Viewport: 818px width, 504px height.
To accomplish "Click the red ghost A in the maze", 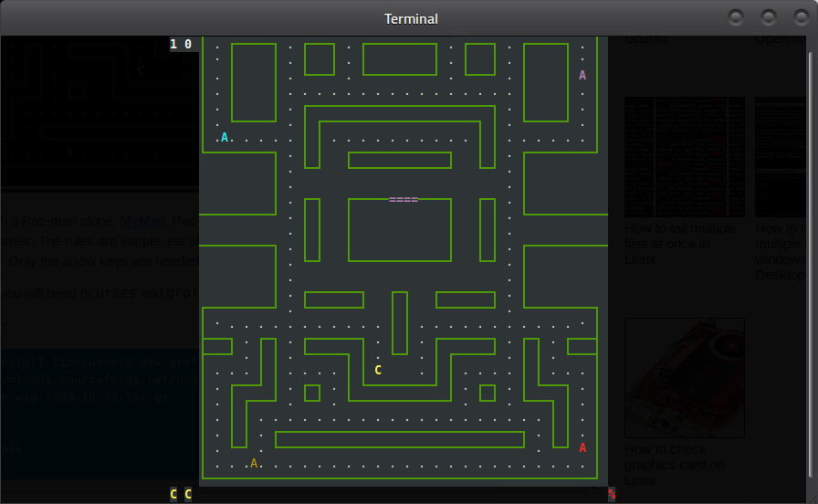I will (582, 447).
